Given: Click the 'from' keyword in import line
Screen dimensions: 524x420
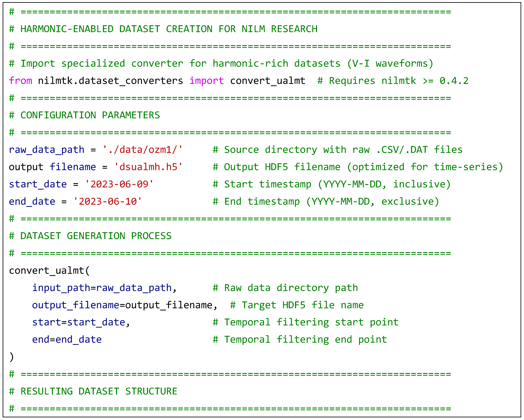Looking at the screenshot, I should (20, 81).
